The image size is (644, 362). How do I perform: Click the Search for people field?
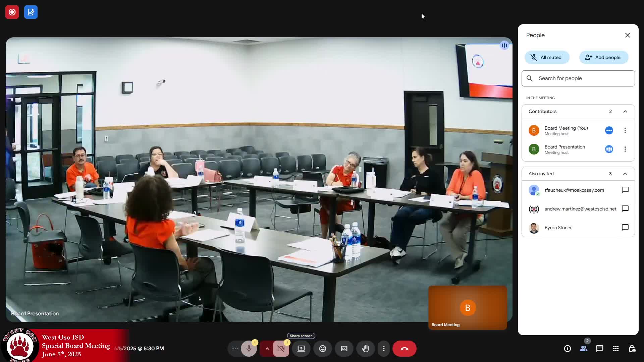[578, 78]
